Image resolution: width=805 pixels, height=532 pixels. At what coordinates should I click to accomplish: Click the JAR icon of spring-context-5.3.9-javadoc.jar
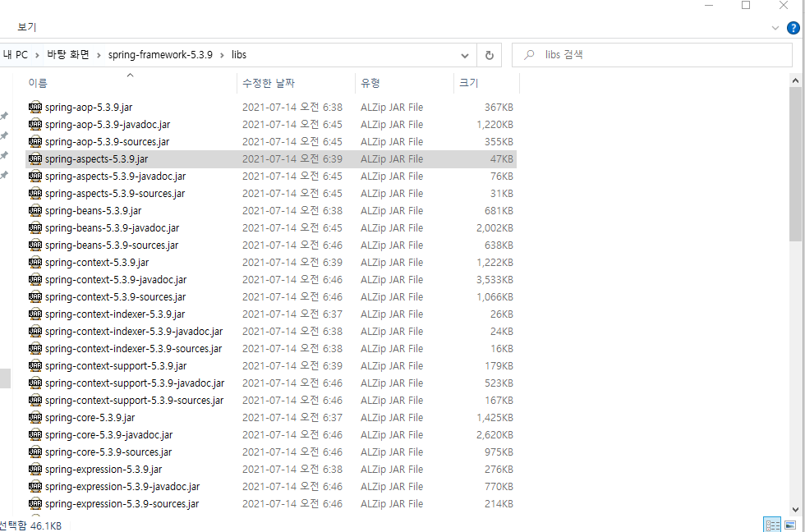point(34,280)
